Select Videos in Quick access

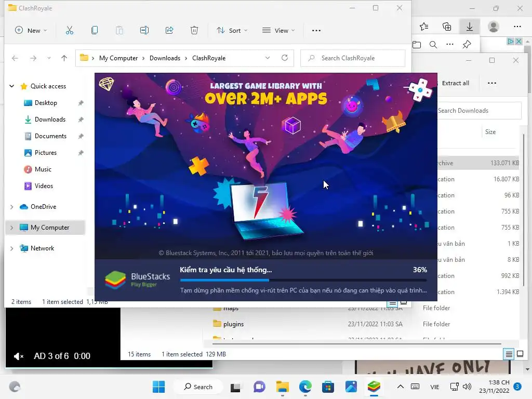point(44,186)
